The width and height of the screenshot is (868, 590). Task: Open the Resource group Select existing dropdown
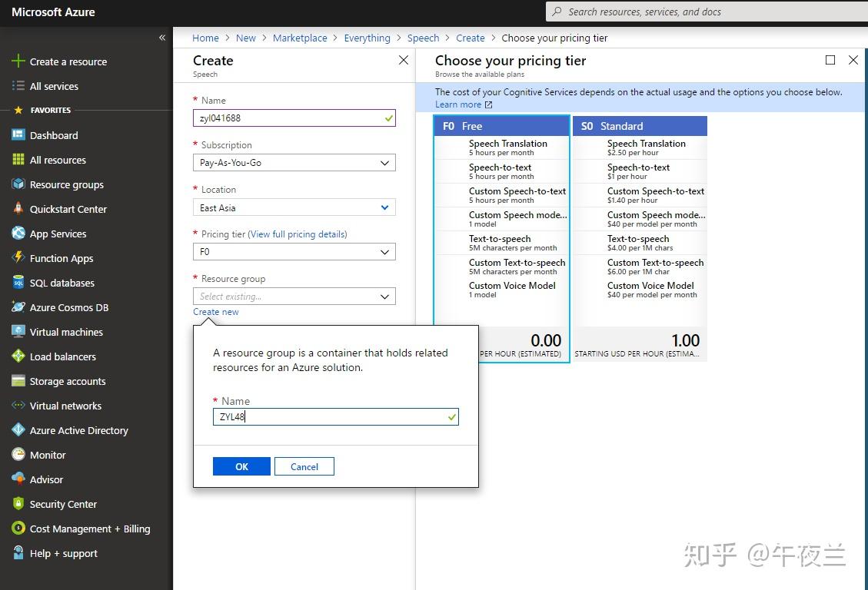tap(294, 297)
